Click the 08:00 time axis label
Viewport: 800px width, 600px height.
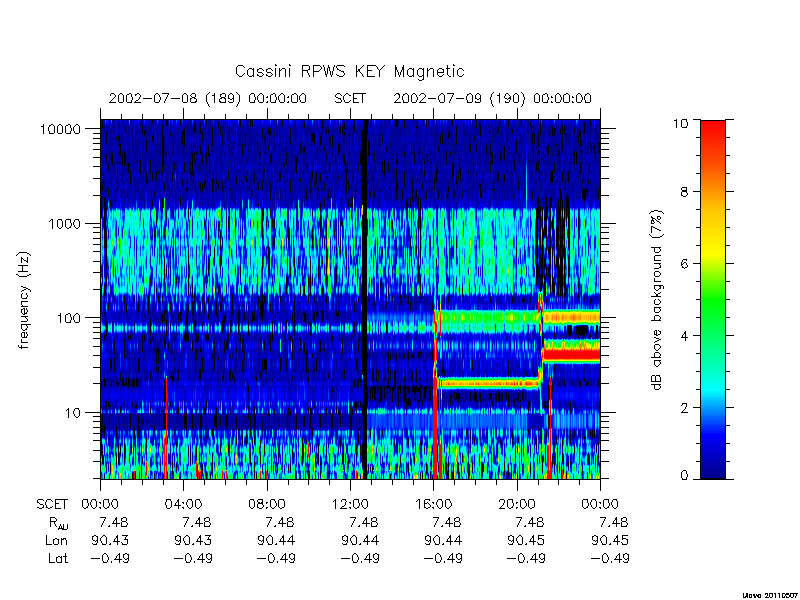click(x=267, y=504)
